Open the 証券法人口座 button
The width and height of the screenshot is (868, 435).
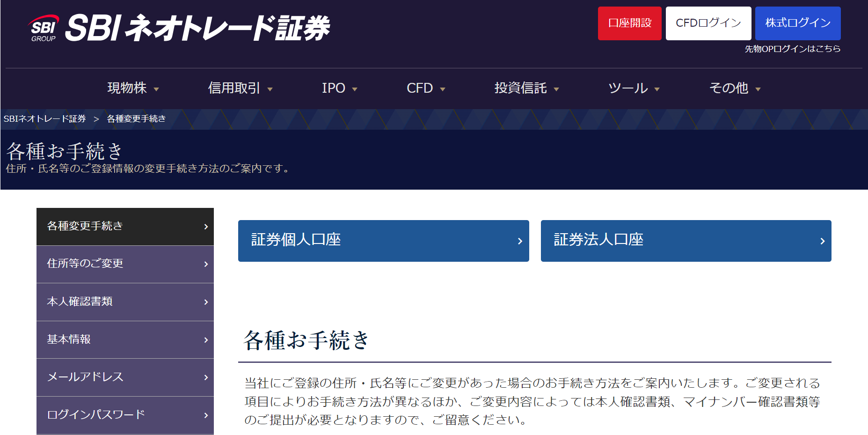pos(686,241)
